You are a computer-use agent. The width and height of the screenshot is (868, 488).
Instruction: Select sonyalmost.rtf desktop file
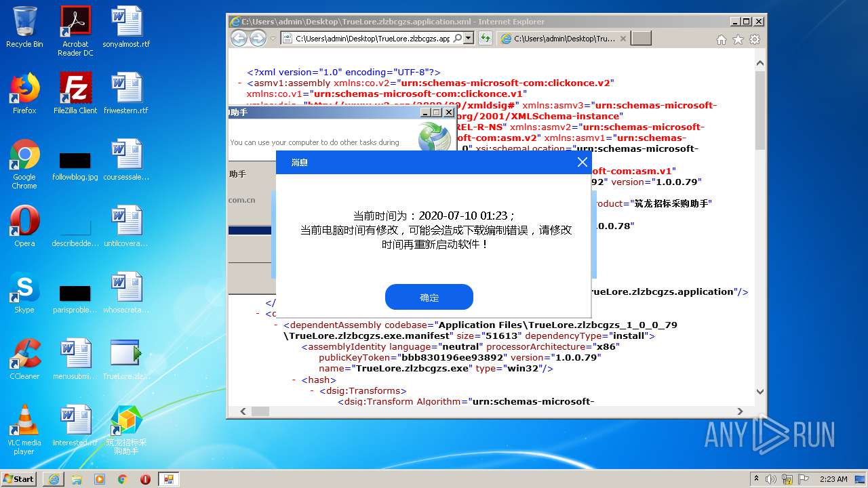point(126,27)
